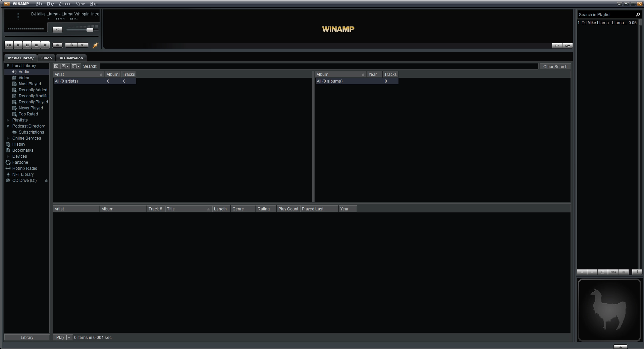644x349 pixels.
Task: Skip to the next track
Action: [45, 45]
